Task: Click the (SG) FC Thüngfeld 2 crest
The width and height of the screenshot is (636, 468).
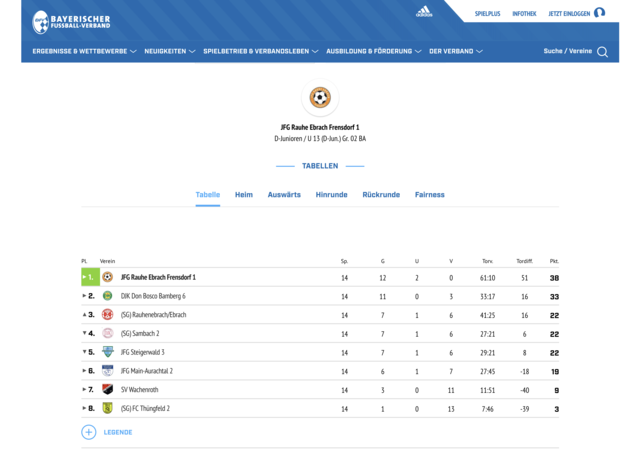Action: coord(107,408)
